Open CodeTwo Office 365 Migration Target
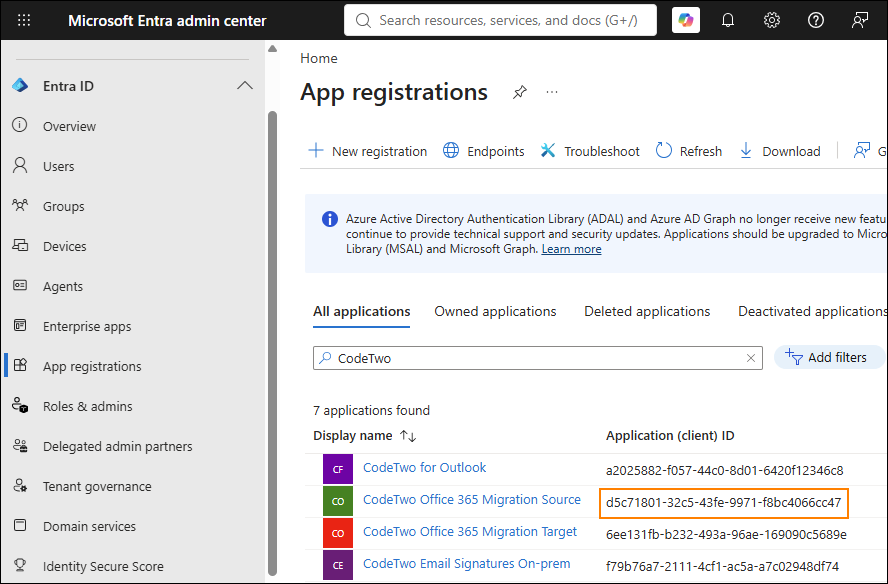This screenshot has height=584, width=888. pyautogui.click(x=469, y=531)
